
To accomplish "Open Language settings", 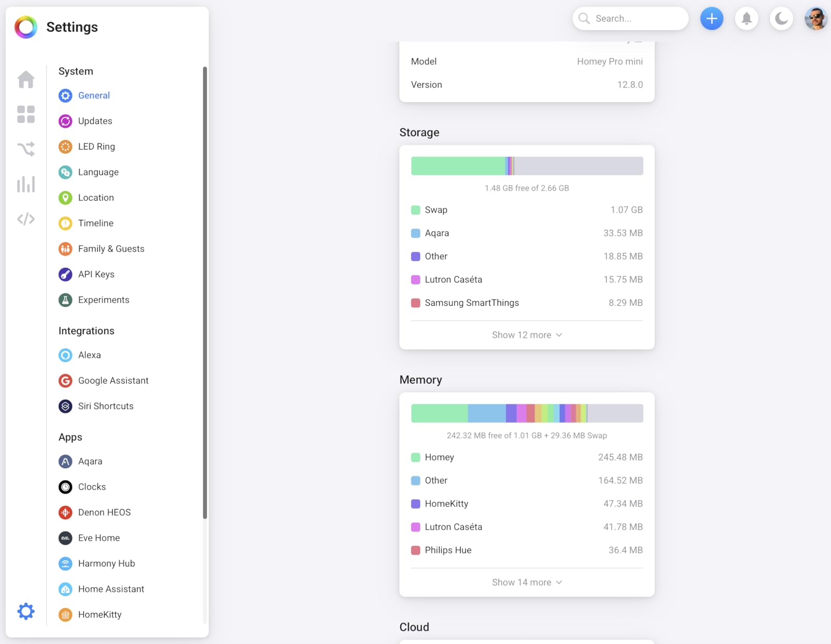I will (98, 172).
